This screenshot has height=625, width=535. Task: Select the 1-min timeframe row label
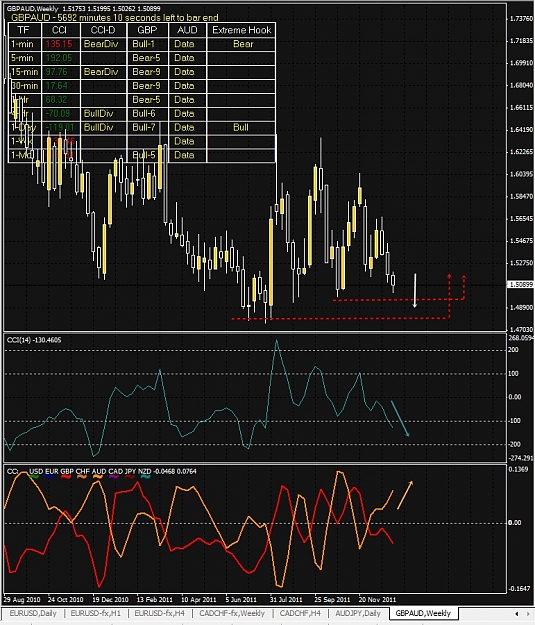22,44
